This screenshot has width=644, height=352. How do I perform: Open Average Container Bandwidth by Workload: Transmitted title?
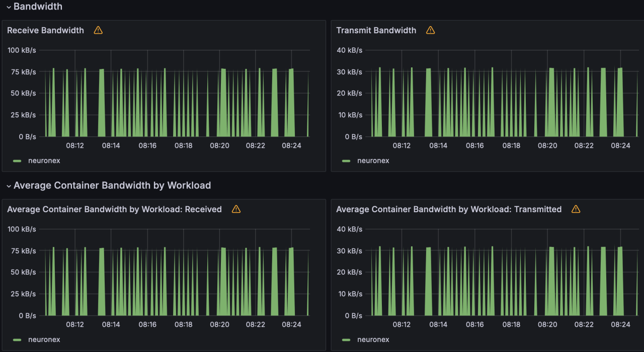pyautogui.click(x=448, y=209)
